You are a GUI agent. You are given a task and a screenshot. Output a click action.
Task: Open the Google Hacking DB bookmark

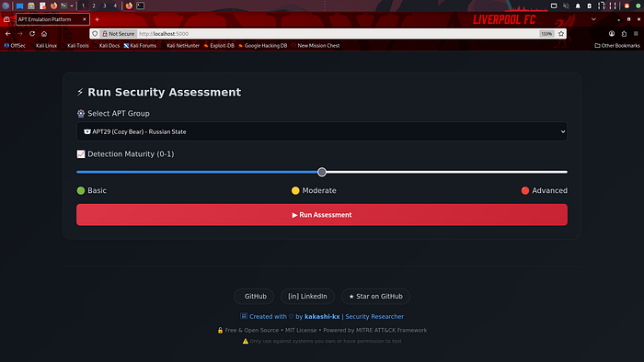(263, 46)
